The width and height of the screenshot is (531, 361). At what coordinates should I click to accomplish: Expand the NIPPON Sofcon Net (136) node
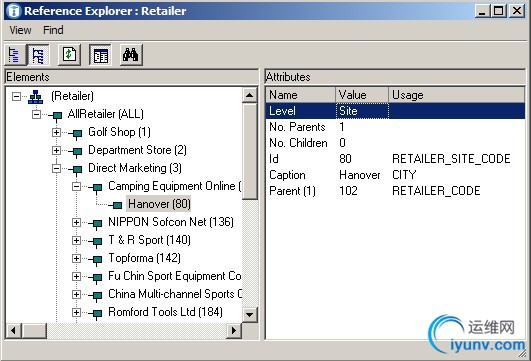point(77,222)
